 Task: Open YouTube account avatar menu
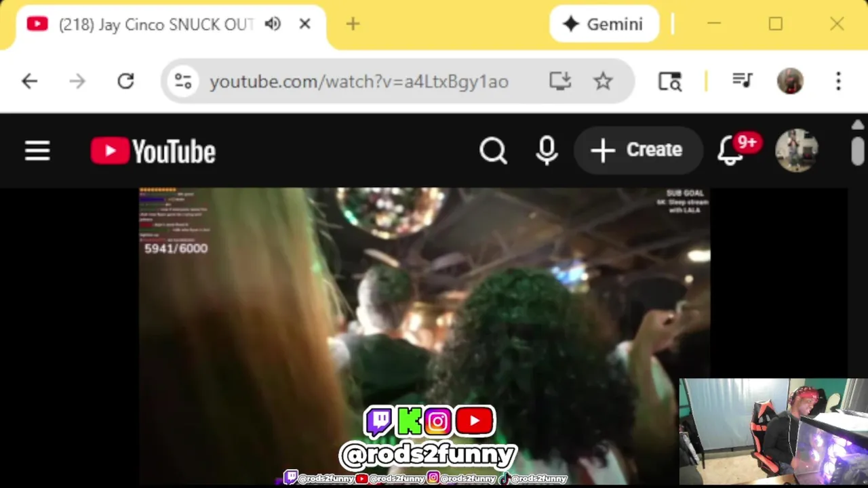797,150
